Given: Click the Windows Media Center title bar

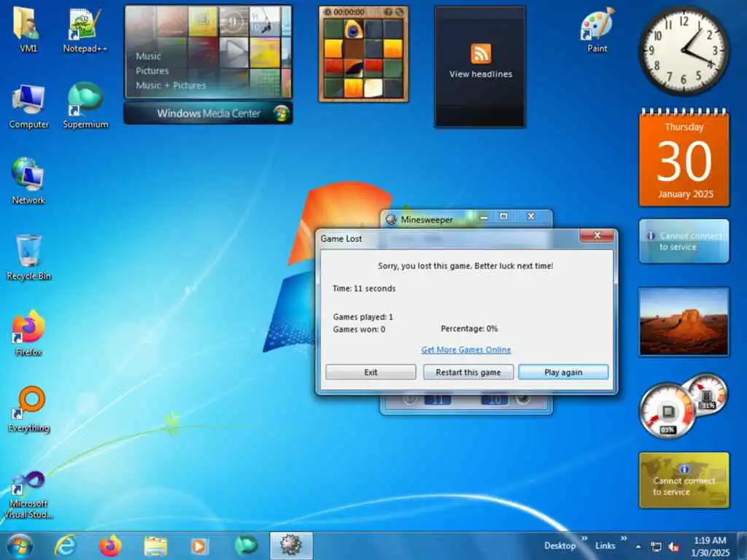Looking at the screenshot, I should pyautogui.click(x=208, y=113).
